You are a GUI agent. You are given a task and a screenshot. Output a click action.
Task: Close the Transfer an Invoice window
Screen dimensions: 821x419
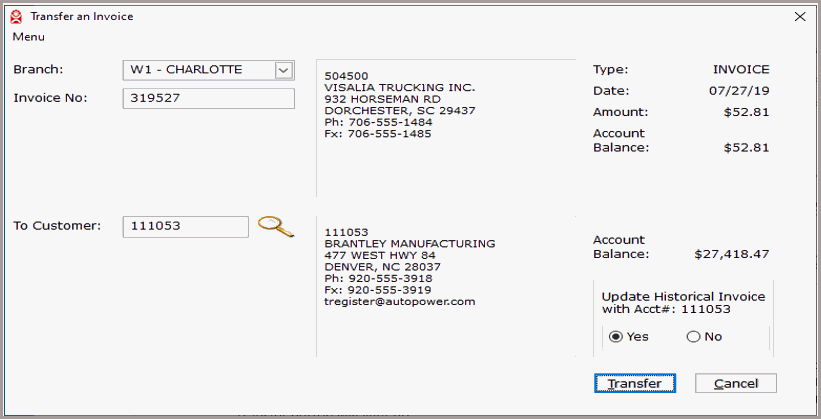[800, 17]
